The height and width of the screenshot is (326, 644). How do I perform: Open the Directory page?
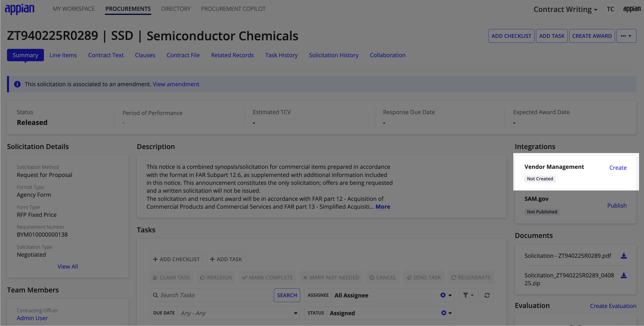[176, 9]
